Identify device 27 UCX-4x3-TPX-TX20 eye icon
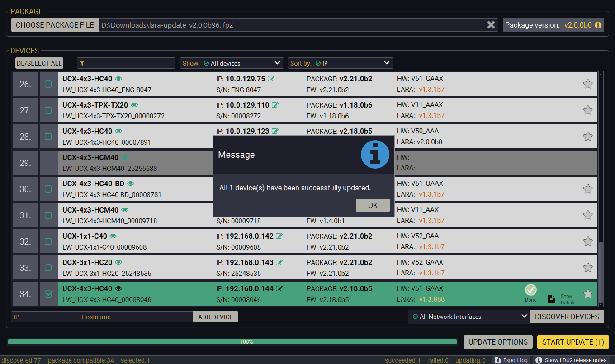The height and width of the screenshot is (364, 615). coord(134,105)
